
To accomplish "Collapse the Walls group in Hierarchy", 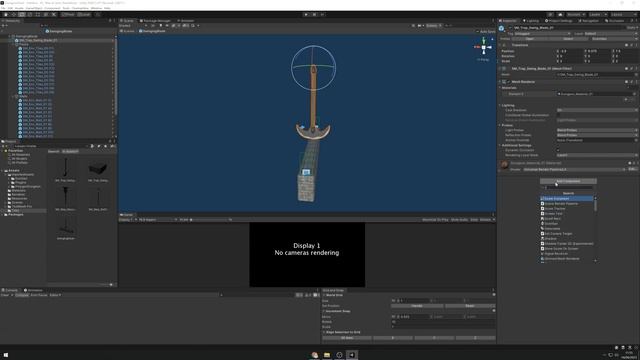I will pyautogui.click(x=13, y=96).
